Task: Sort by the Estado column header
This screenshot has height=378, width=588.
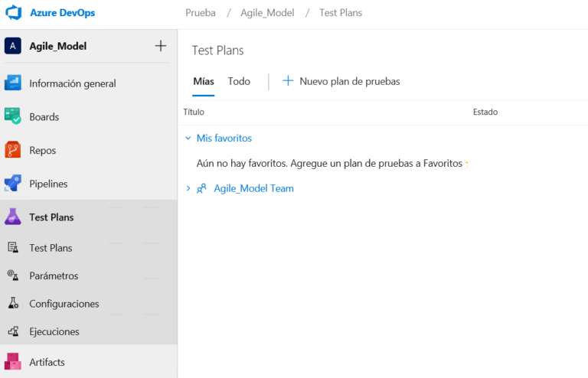Action: (485, 112)
